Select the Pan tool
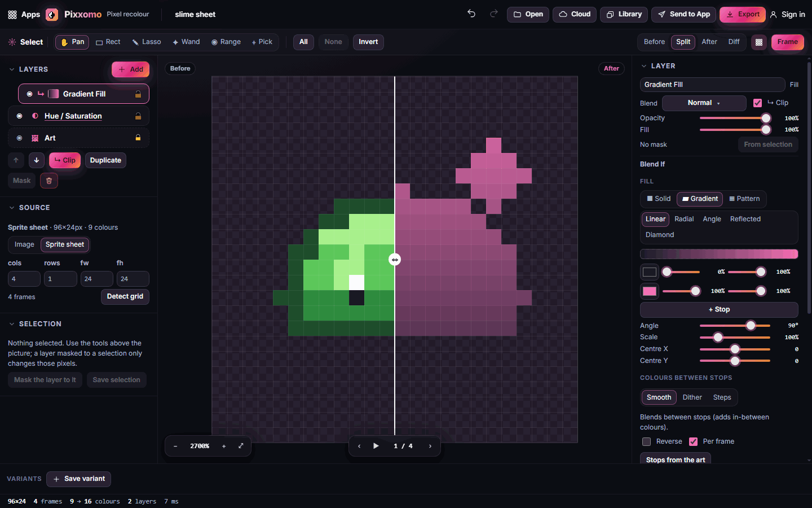This screenshot has height=508, width=812. 72,42
